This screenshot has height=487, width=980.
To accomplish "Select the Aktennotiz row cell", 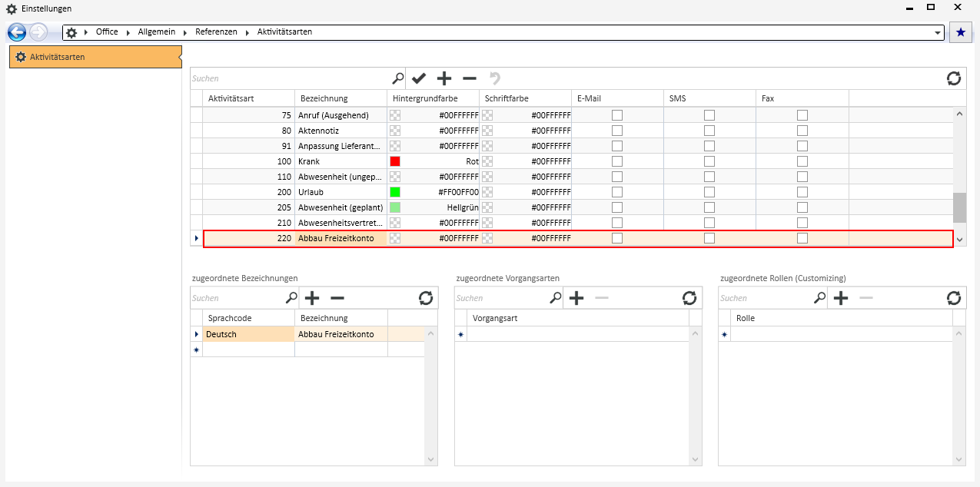I will 341,131.
